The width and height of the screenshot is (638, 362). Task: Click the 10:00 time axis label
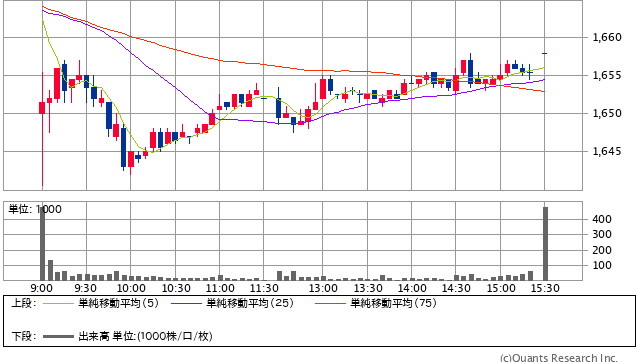click(x=131, y=288)
